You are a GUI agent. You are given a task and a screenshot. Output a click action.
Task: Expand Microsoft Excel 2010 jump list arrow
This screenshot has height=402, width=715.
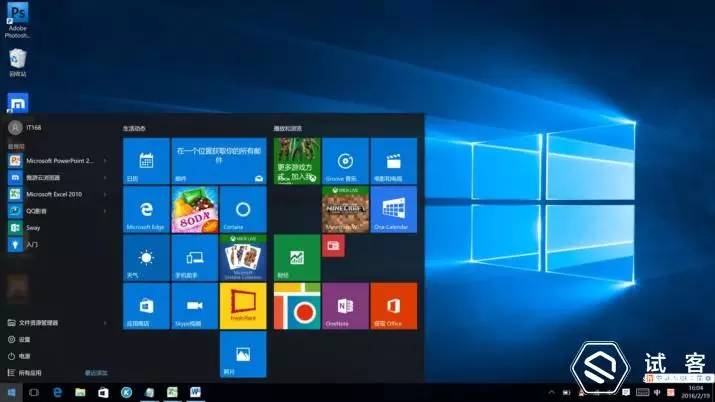pyautogui.click(x=107, y=194)
